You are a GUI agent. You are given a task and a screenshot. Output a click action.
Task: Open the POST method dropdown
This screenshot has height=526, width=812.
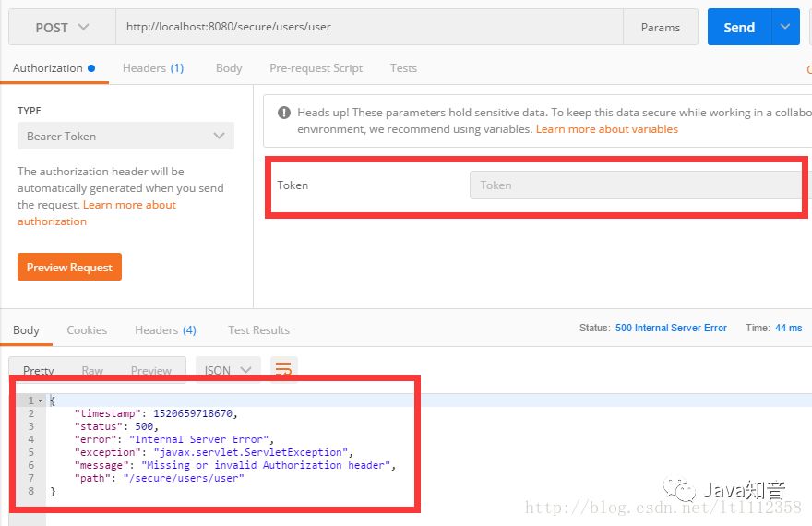point(62,27)
